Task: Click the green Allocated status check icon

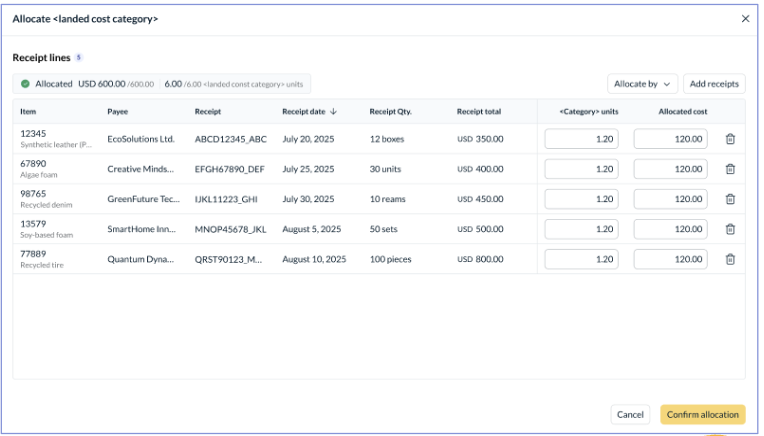Action: click(25, 84)
